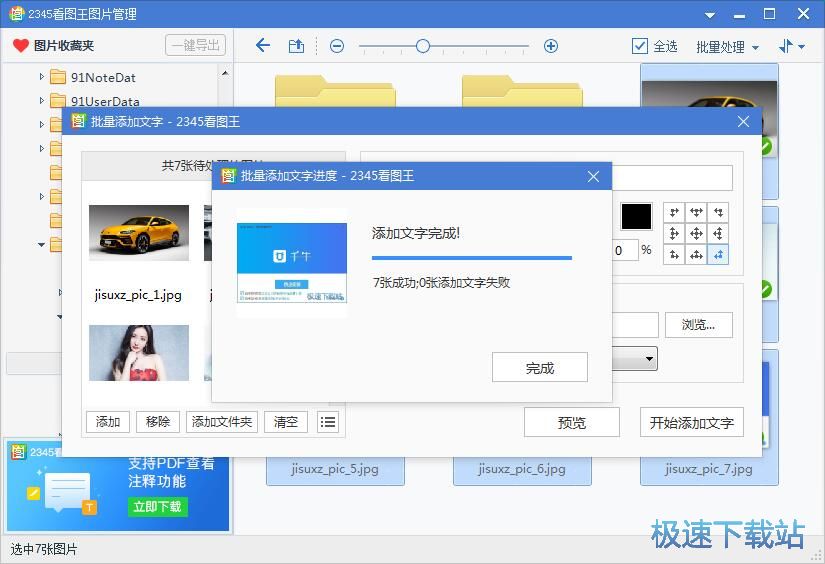Click the 一键导出 button
This screenshot has width=825, height=564.
point(195,45)
